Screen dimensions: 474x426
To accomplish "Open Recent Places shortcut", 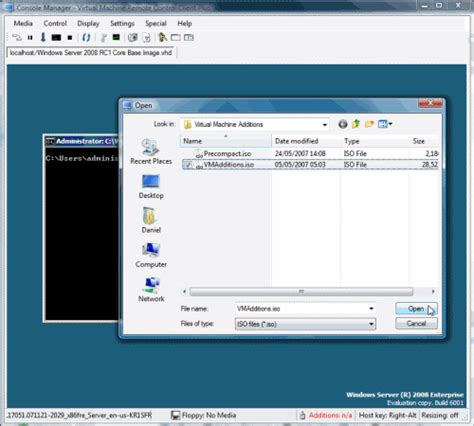I will click(151, 152).
